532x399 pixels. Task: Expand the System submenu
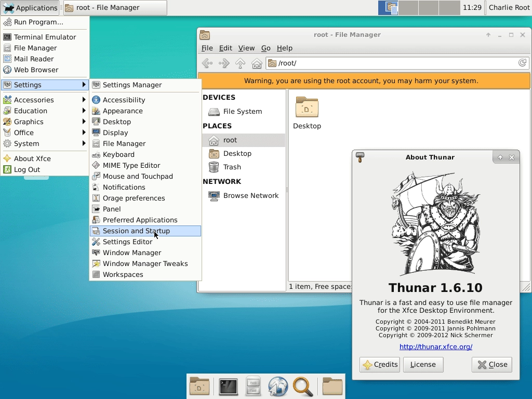[45, 143]
